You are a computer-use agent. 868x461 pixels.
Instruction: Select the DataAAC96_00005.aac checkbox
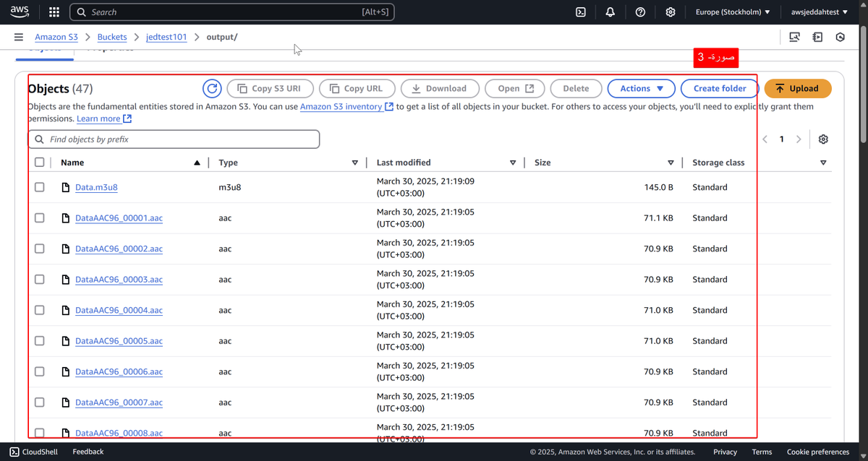pyautogui.click(x=40, y=341)
